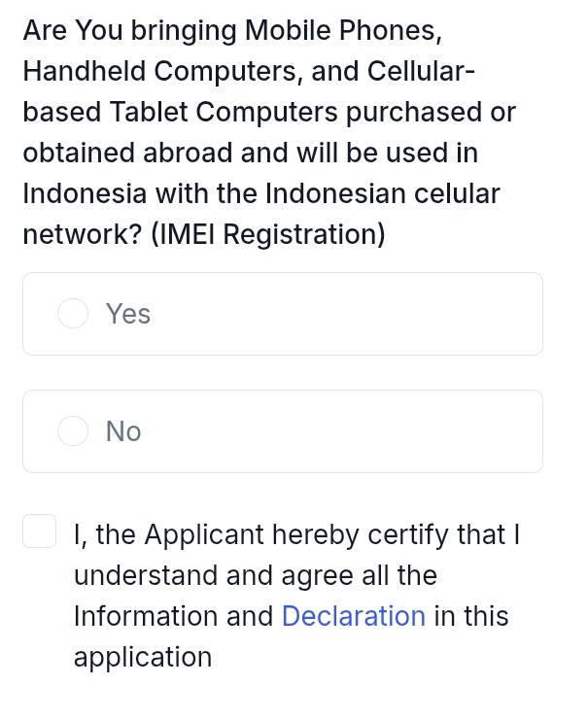Click empty space inside the Yes option box

pos(369,314)
